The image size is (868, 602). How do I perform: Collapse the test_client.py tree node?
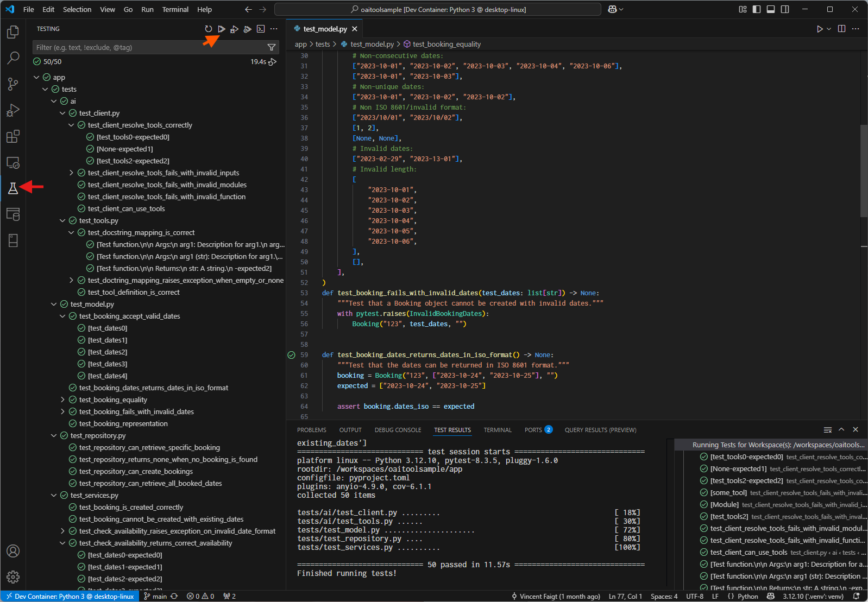tap(62, 113)
